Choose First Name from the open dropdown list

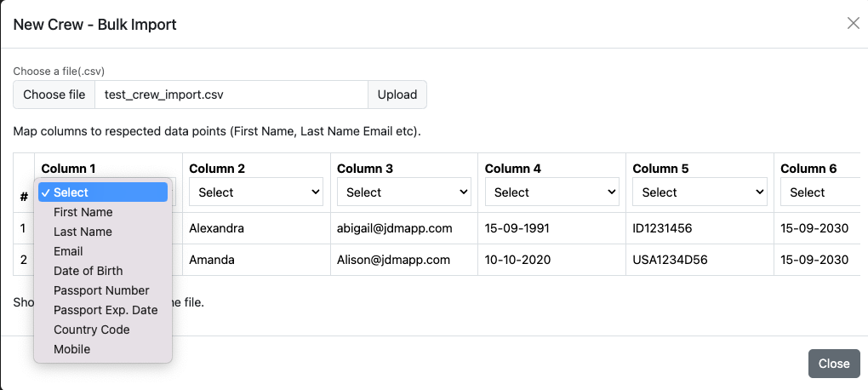click(x=83, y=212)
